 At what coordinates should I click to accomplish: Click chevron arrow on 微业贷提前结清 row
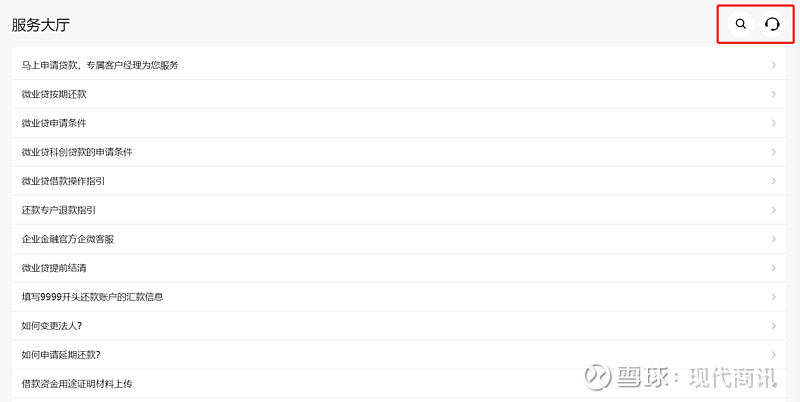pos(773,268)
